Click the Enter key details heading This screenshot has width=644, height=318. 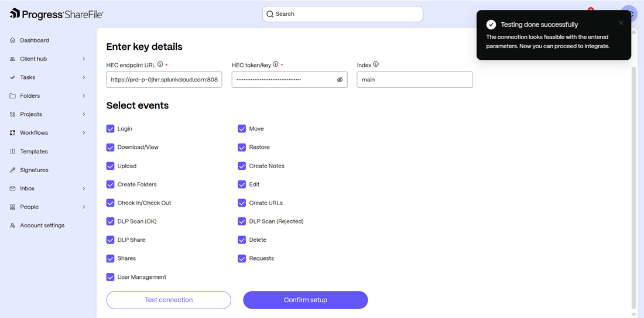pyautogui.click(x=144, y=47)
